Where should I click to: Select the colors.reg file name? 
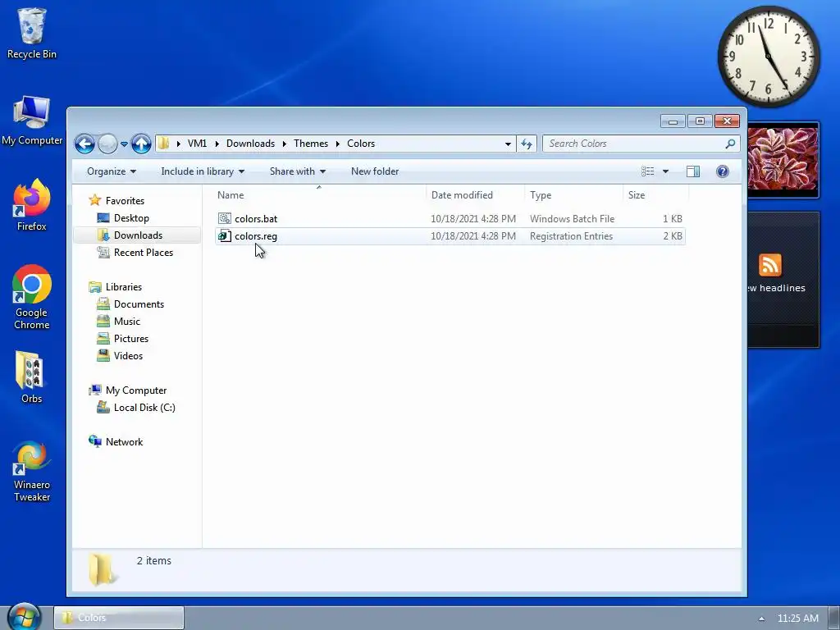tap(256, 236)
